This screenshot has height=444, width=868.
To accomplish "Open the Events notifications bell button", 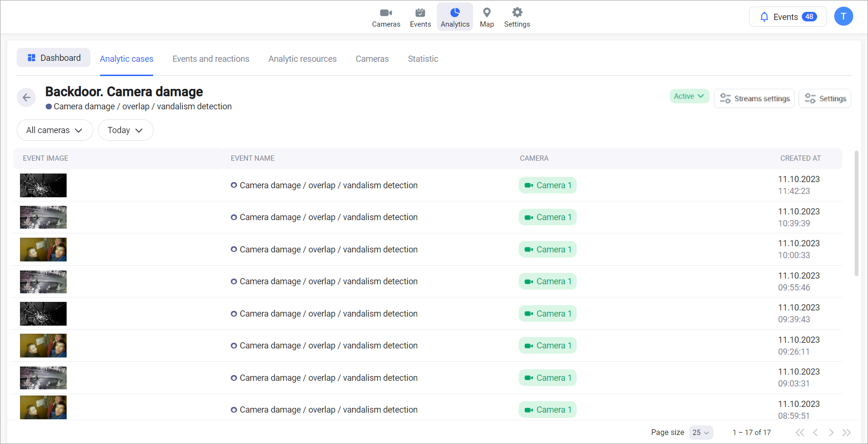I will tap(788, 17).
